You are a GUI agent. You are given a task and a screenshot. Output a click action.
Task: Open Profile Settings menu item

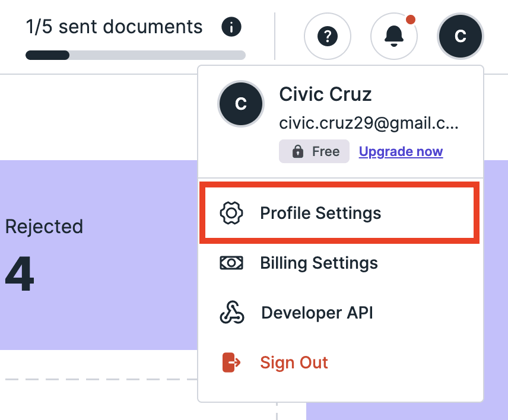click(x=339, y=213)
